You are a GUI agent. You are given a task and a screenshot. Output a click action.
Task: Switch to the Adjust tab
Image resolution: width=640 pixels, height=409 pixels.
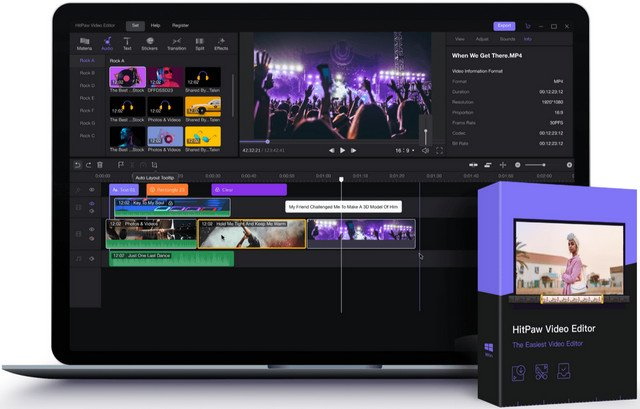tap(482, 37)
